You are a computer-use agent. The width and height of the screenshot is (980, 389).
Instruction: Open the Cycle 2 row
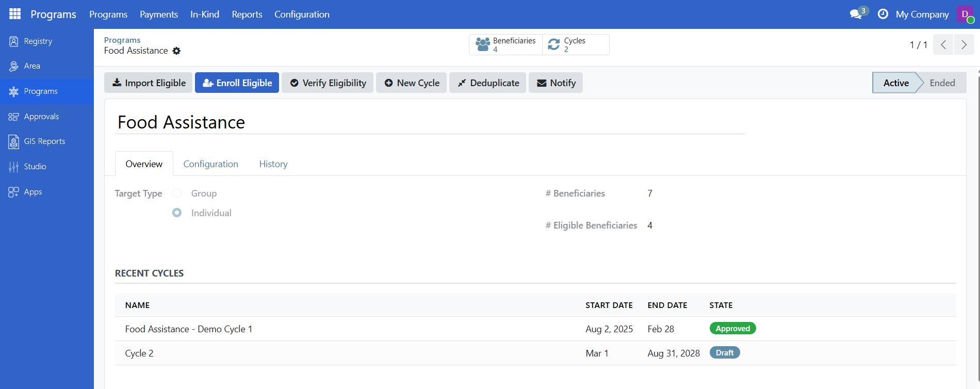[535, 353]
